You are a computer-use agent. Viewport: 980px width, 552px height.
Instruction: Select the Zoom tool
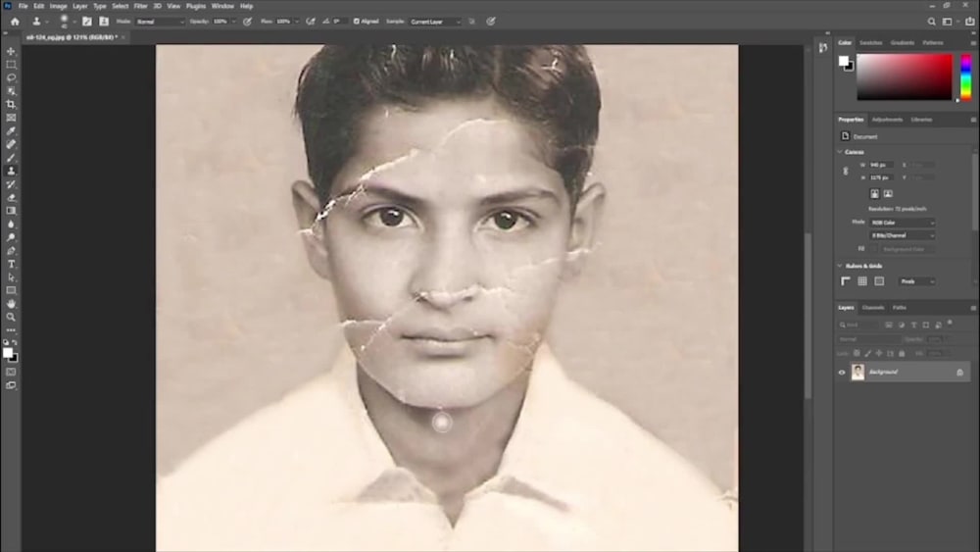(x=11, y=317)
